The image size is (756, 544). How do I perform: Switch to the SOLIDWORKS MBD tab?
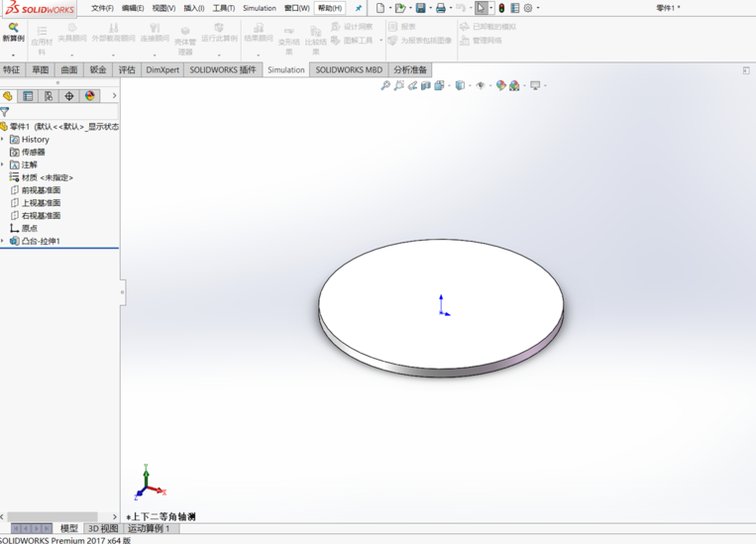coord(349,70)
